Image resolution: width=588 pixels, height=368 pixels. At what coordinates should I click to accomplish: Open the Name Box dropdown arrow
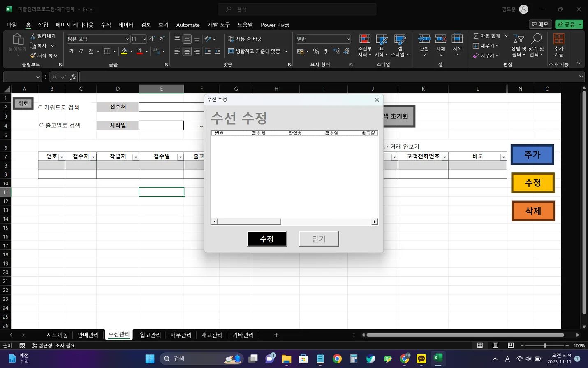[38, 77]
